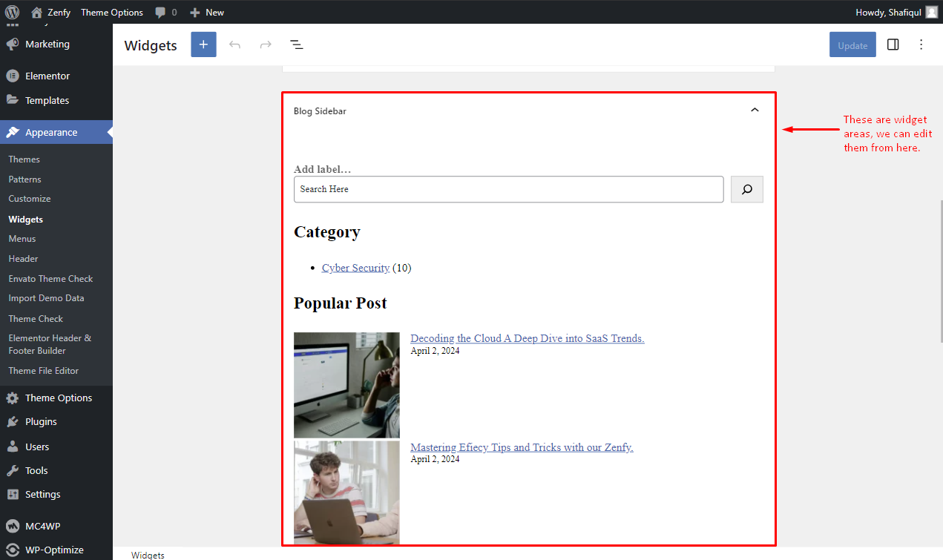Open the Zenfy site home link
Viewport: 943px width, 560px height.
[x=50, y=12]
